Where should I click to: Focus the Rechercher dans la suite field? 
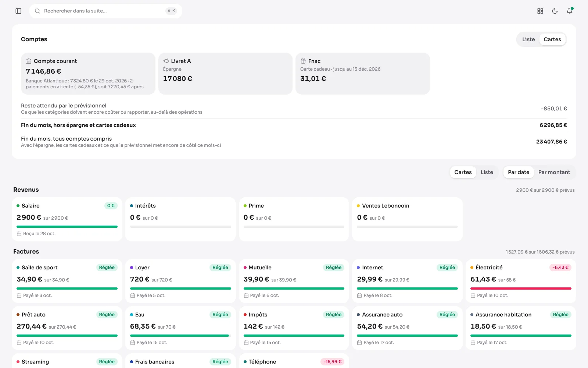click(x=106, y=11)
